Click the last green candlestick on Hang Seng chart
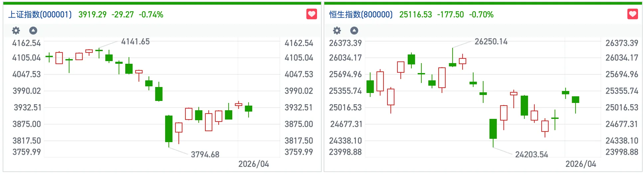 coord(576,100)
